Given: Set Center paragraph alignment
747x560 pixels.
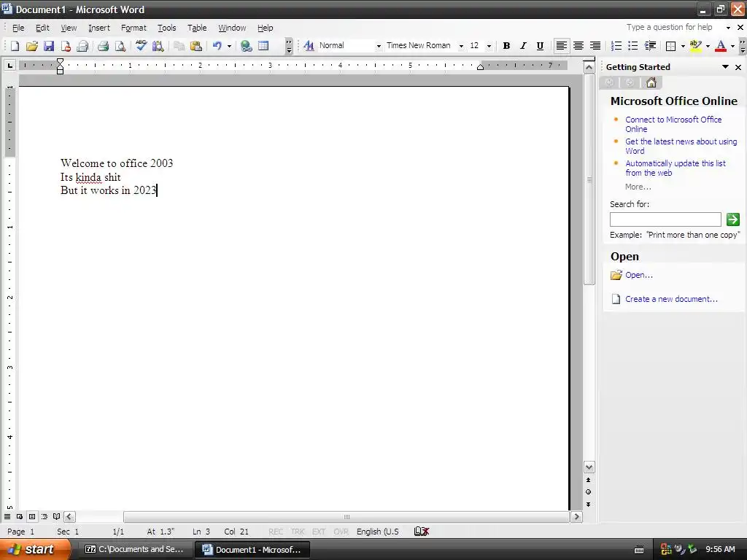Looking at the screenshot, I should (578, 46).
